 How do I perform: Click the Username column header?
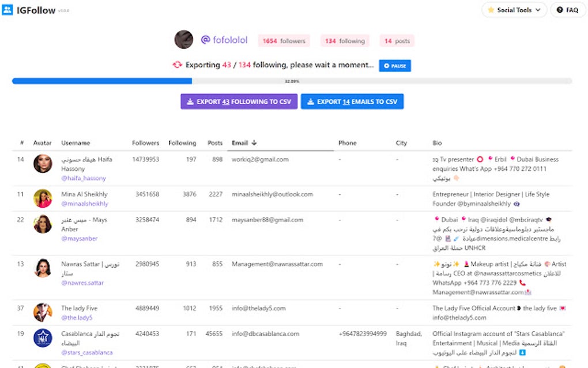click(x=76, y=143)
